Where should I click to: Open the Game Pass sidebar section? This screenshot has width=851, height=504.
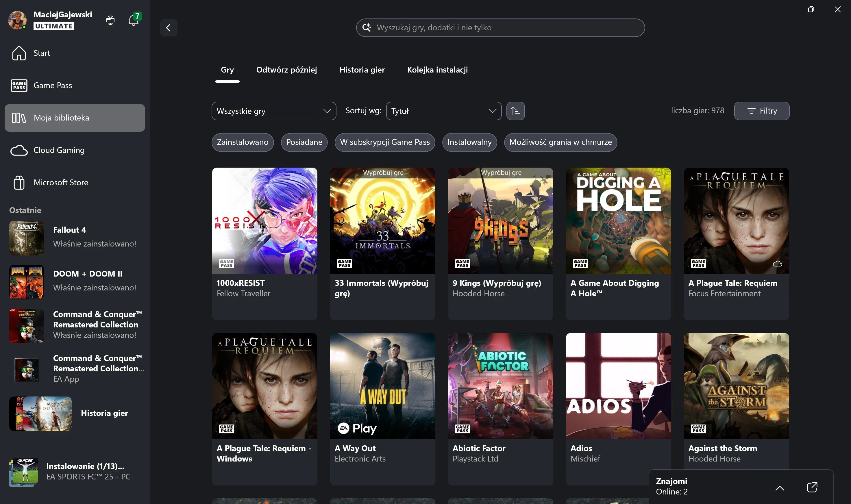tap(53, 85)
